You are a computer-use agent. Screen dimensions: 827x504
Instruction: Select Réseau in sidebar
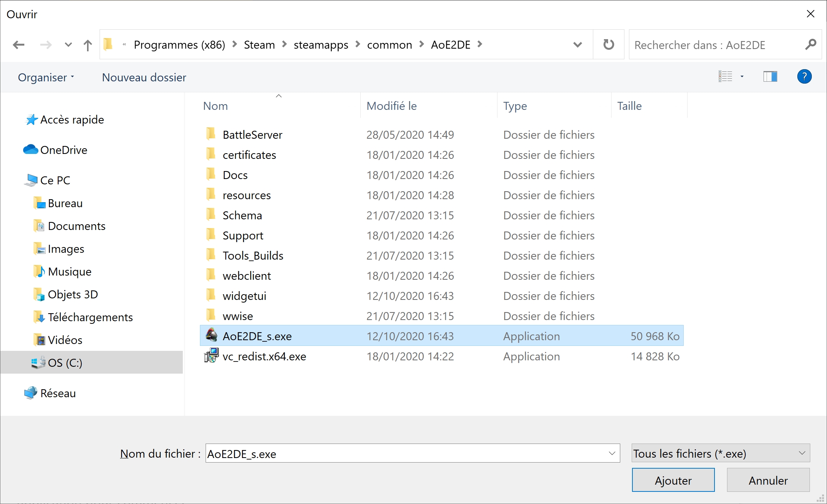pos(50,393)
